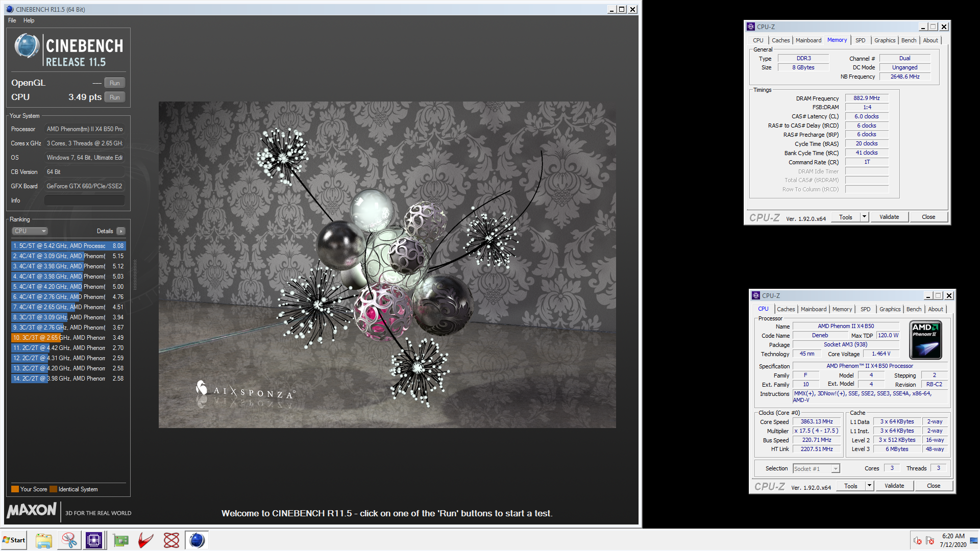
Task: Open Mainboard tab in lower CPU-Z window
Action: tap(814, 309)
